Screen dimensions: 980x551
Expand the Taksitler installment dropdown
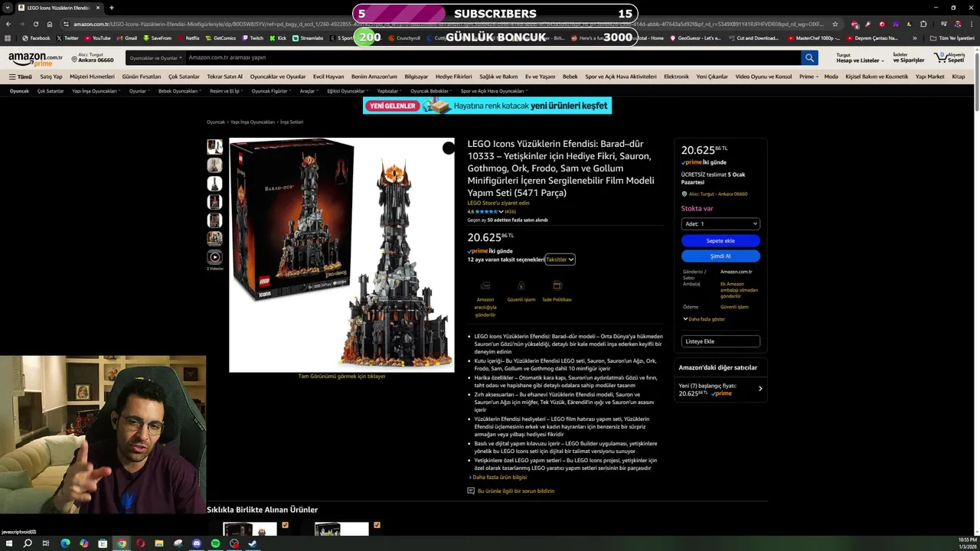560,259
